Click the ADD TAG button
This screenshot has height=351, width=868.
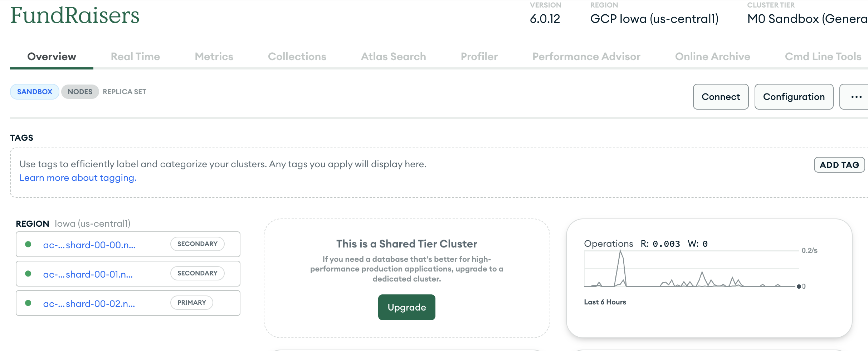coord(839,165)
